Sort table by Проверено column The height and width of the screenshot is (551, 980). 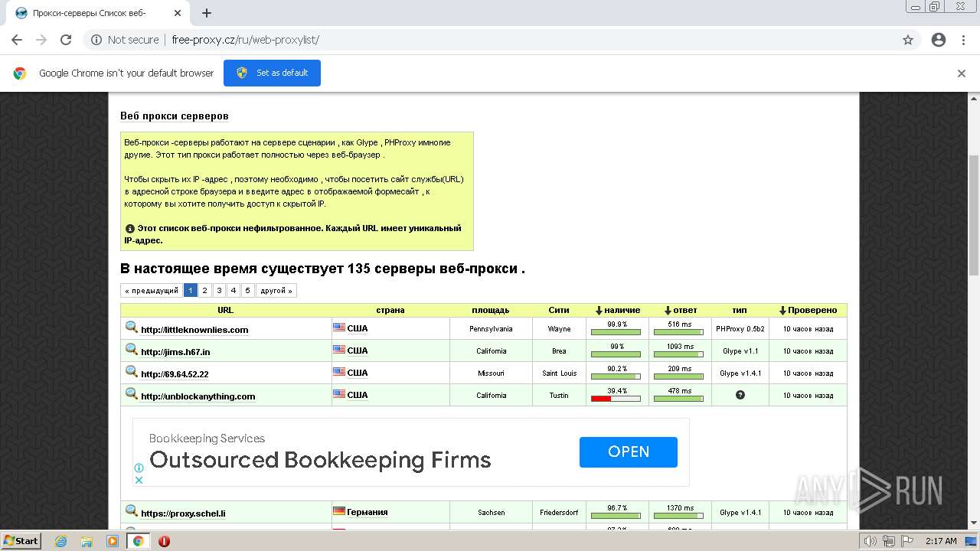click(x=808, y=310)
